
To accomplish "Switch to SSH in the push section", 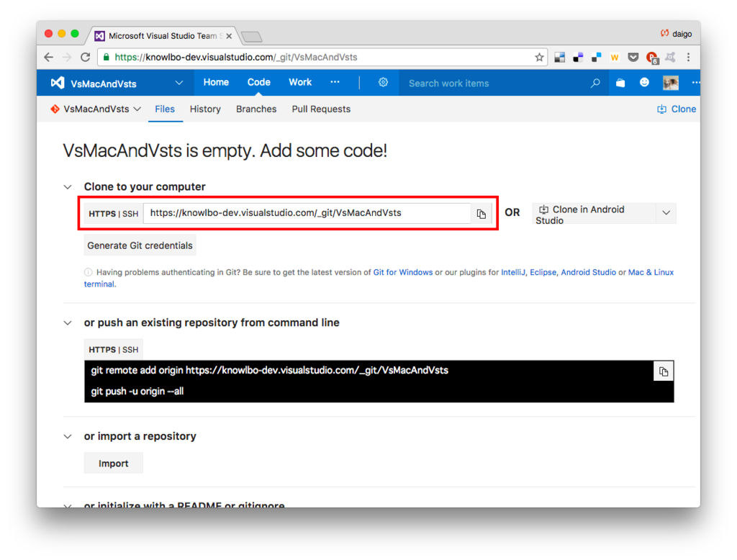I will click(130, 350).
